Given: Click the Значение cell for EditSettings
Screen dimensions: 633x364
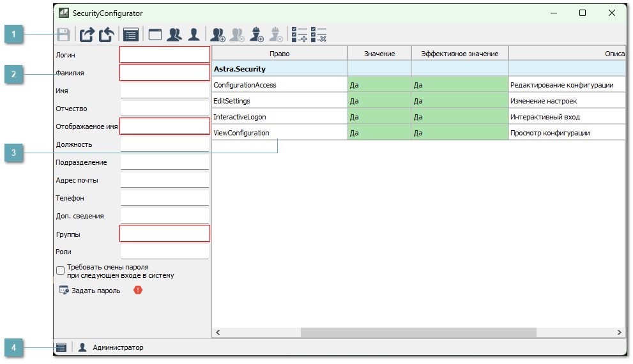Looking at the screenshot, I should (x=379, y=101).
